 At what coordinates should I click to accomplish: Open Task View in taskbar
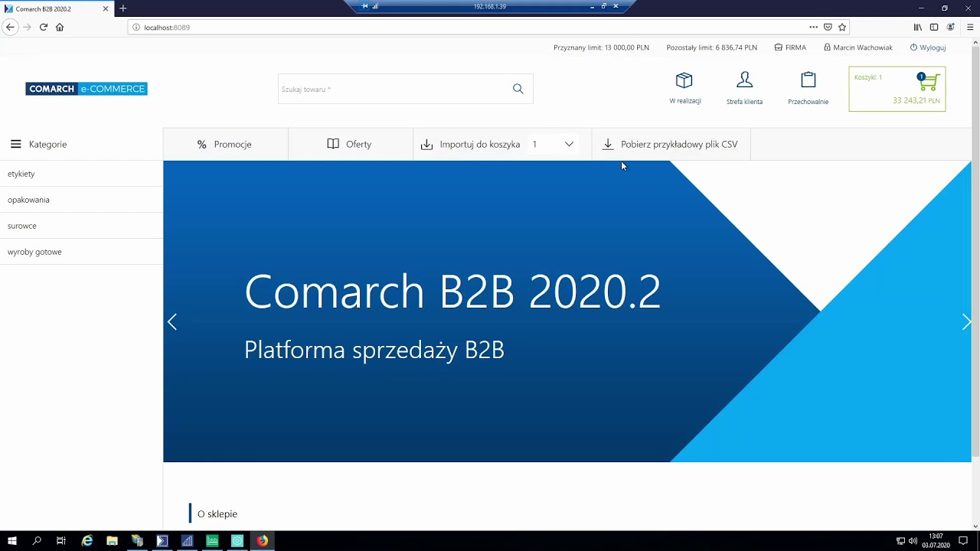tap(61, 541)
